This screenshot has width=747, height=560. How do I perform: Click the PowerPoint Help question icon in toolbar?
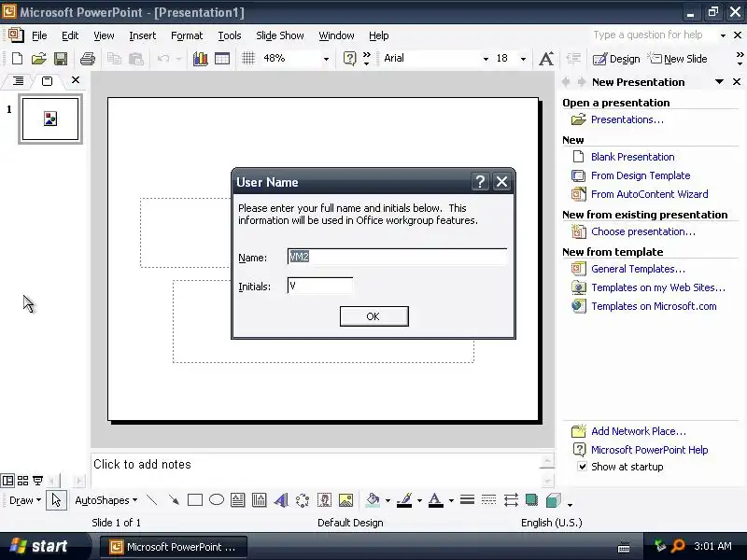tap(349, 59)
